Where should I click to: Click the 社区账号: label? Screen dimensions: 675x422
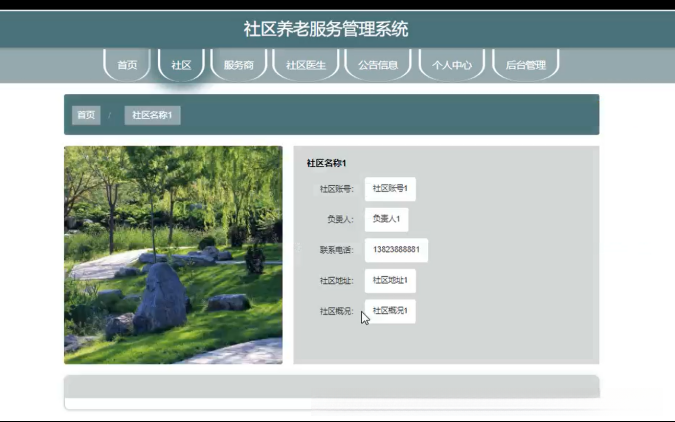[337, 189]
